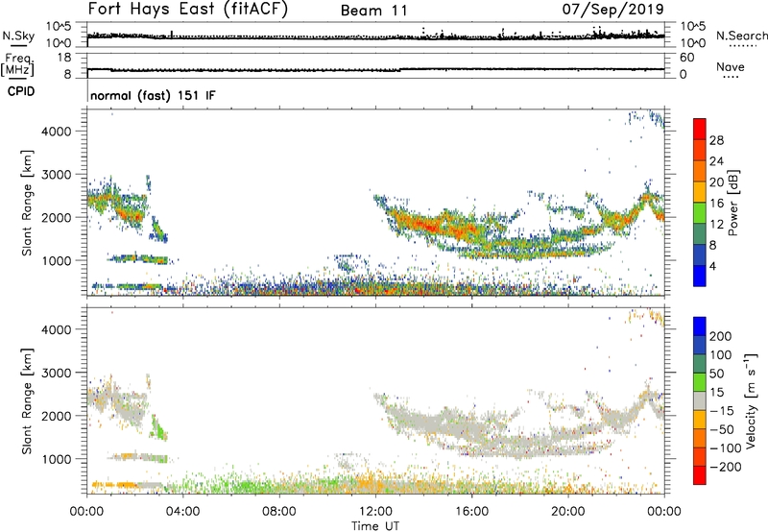The image size is (768, 532).
Task: Click the '100' tick on Velocity colorbar
Action: [721, 354]
